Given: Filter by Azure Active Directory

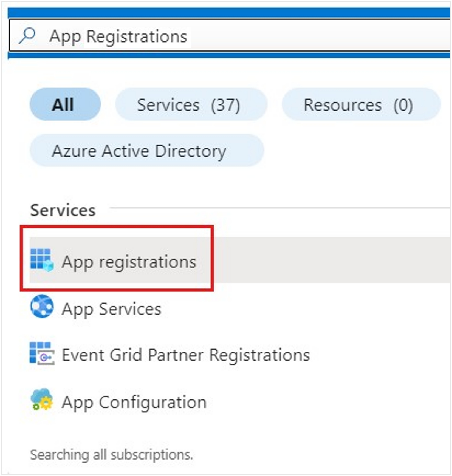Looking at the screenshot, I should click(x=147, y=150).
